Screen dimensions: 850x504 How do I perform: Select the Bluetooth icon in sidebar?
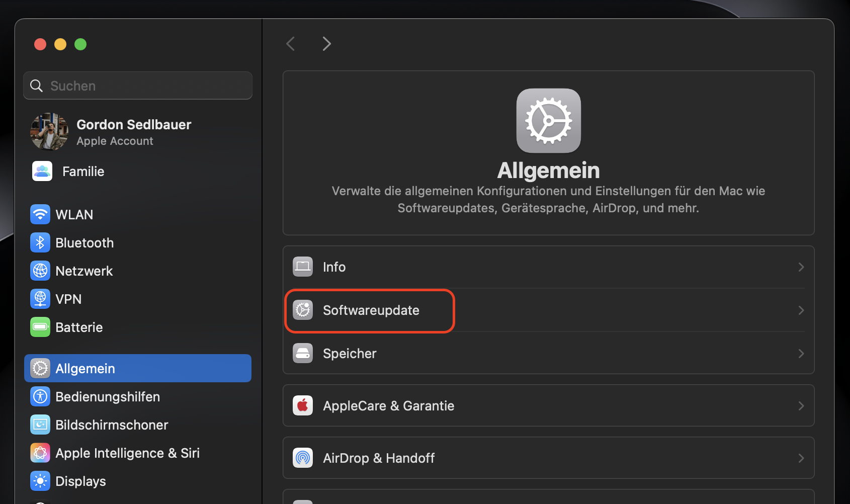pyautogui.click(x=40, y=242)
